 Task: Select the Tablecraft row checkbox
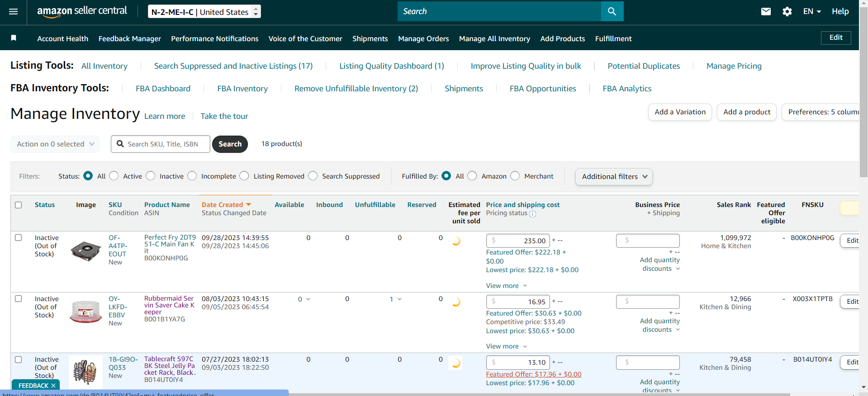point(19,360)
